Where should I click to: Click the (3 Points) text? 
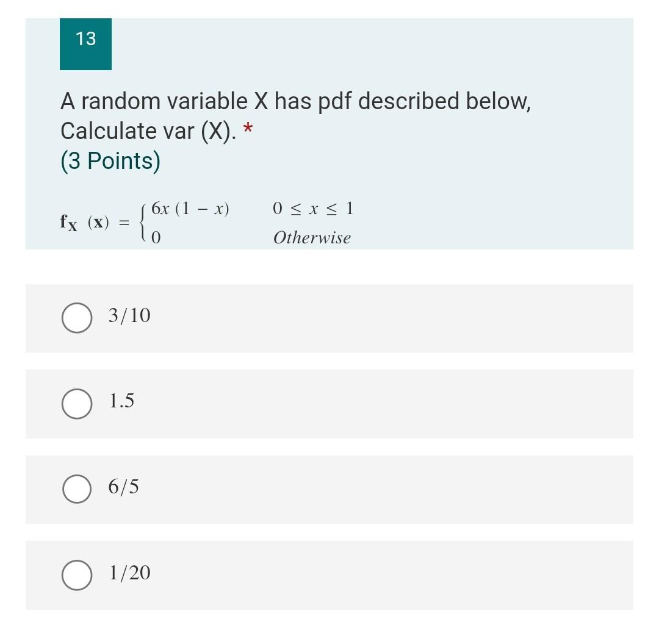pos(109,162)
